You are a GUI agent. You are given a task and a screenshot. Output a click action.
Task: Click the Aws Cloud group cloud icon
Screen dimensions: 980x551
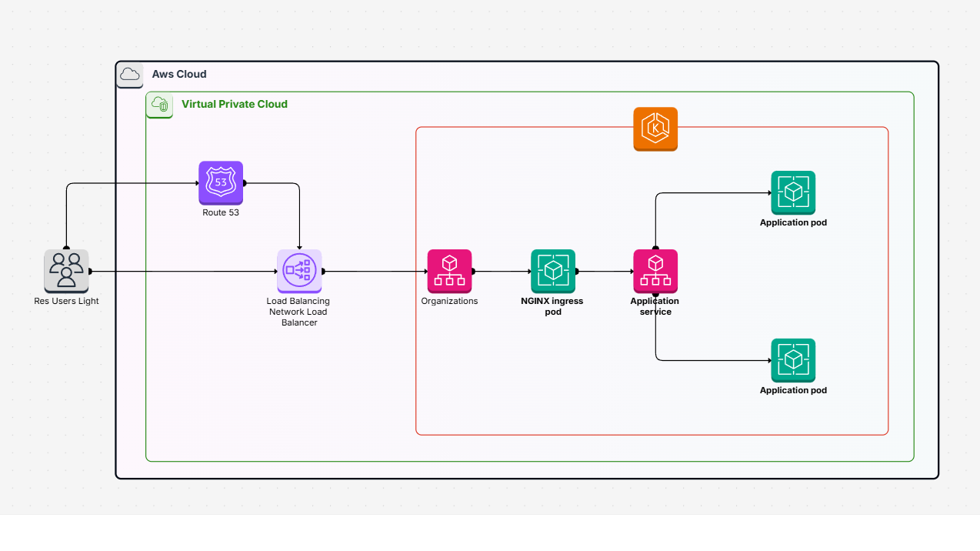coord(130,75)
